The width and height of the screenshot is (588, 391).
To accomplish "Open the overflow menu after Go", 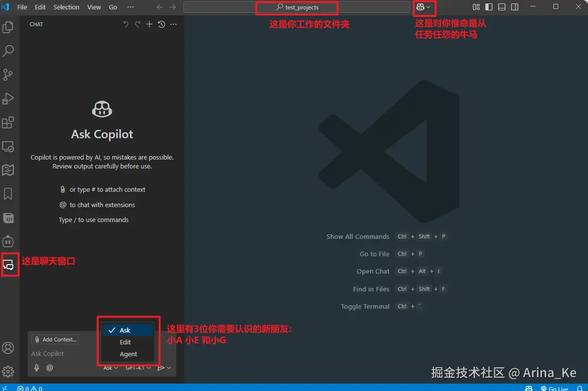I will point(130,7).
